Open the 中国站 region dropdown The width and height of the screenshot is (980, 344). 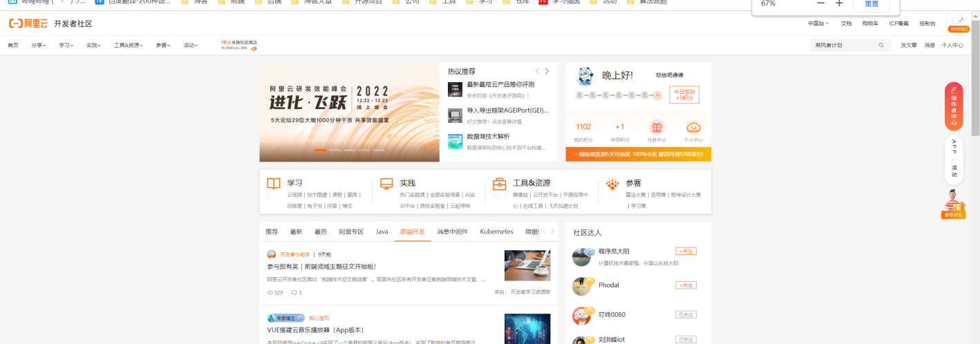click(x=819, y=23)
